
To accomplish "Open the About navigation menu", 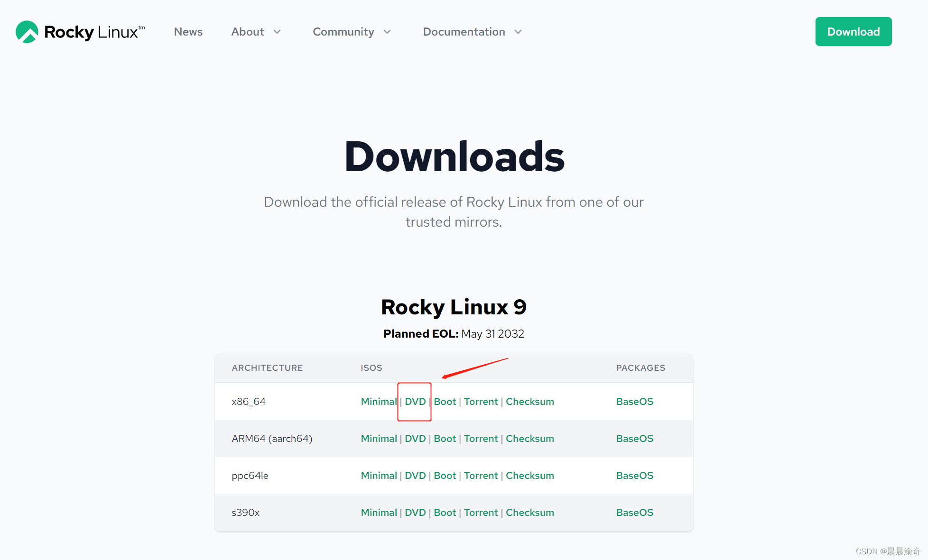I will pos(248,32).
